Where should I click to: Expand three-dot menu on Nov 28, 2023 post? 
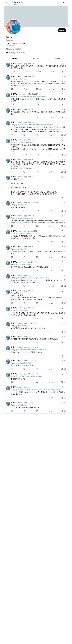65,347
